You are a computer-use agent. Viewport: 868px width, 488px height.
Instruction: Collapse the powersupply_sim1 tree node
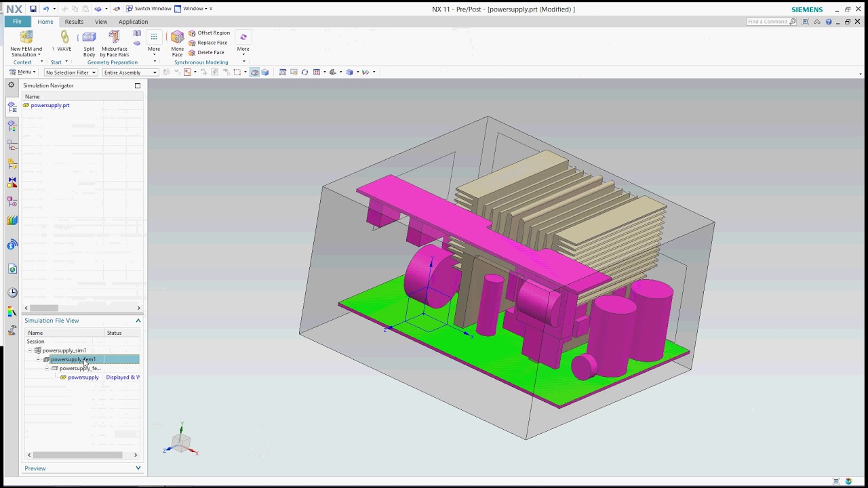30,350
